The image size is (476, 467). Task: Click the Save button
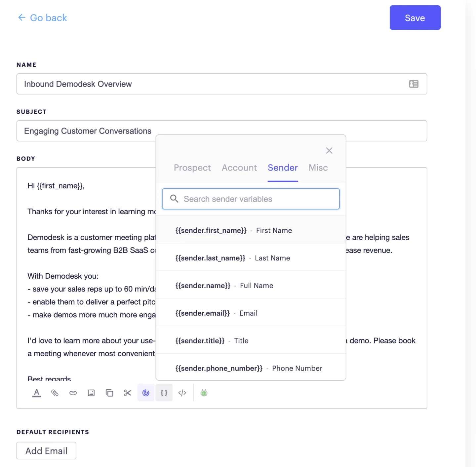[415, 18]
